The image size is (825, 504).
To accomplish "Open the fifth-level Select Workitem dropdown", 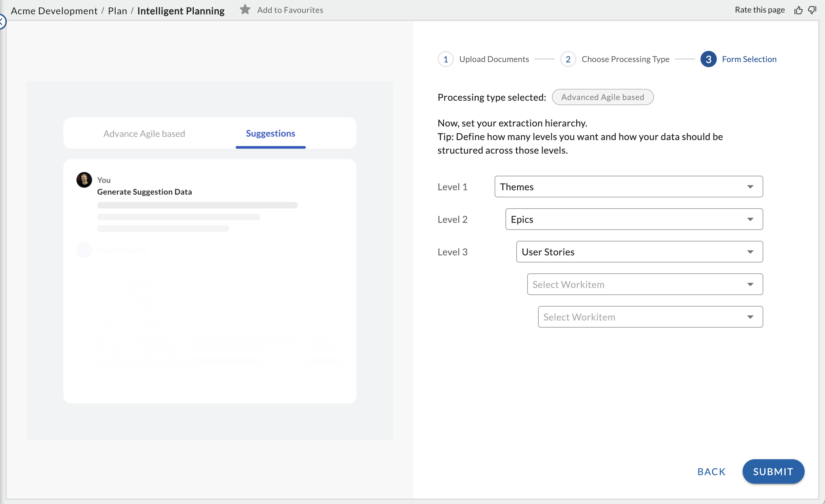I will 650,317.
